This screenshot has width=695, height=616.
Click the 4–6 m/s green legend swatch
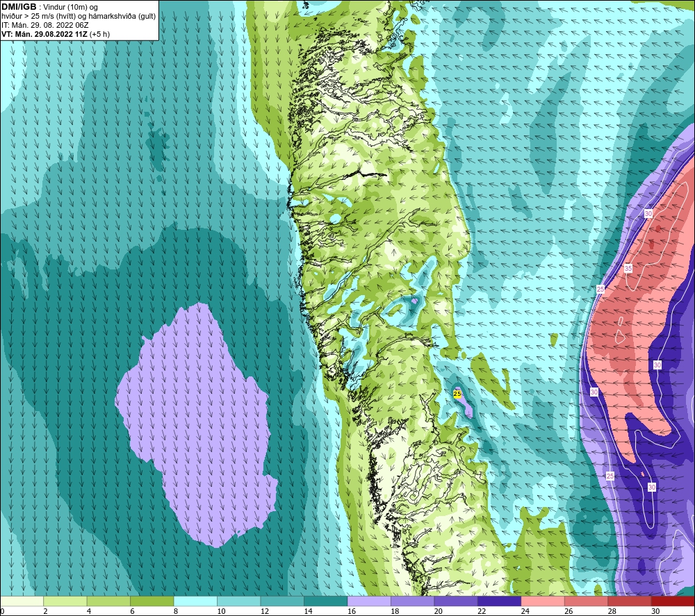click(x=108, y=601)
